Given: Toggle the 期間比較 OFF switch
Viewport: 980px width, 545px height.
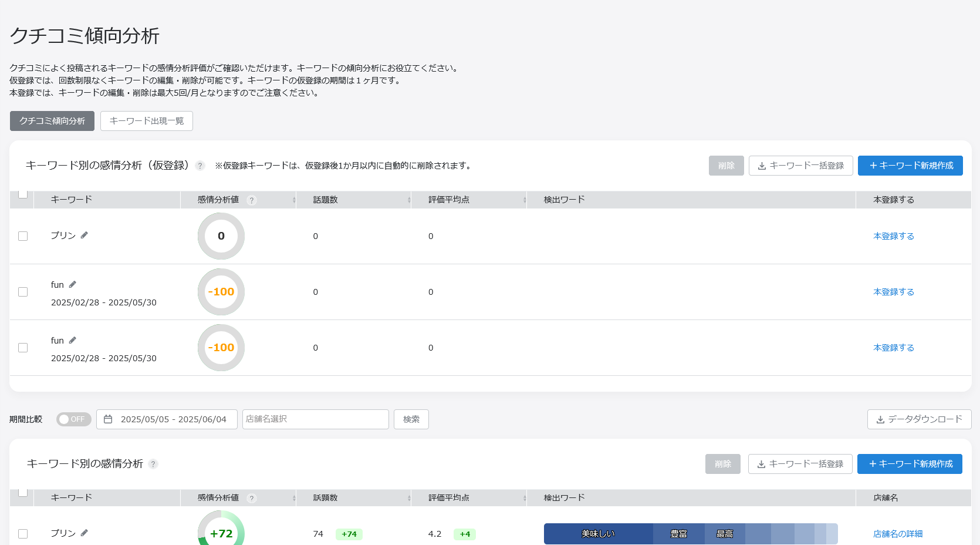Looking at the screenshot, I should pyautogui.click(x=73, y=419).
